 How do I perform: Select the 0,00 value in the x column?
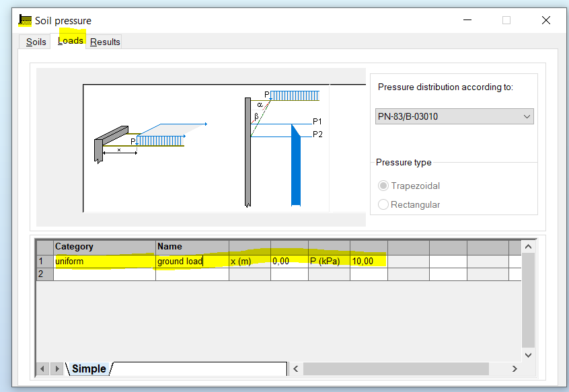pos(288,261)
